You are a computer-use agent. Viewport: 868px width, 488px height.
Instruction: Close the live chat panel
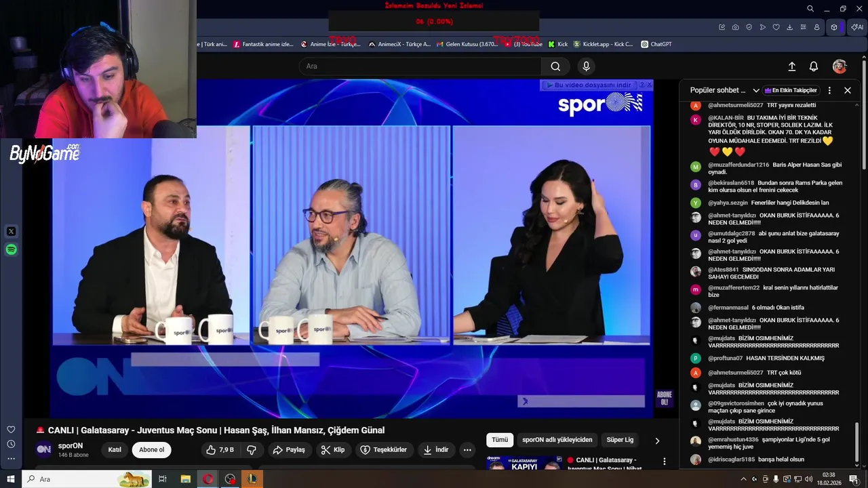click(x=848, y=90)
